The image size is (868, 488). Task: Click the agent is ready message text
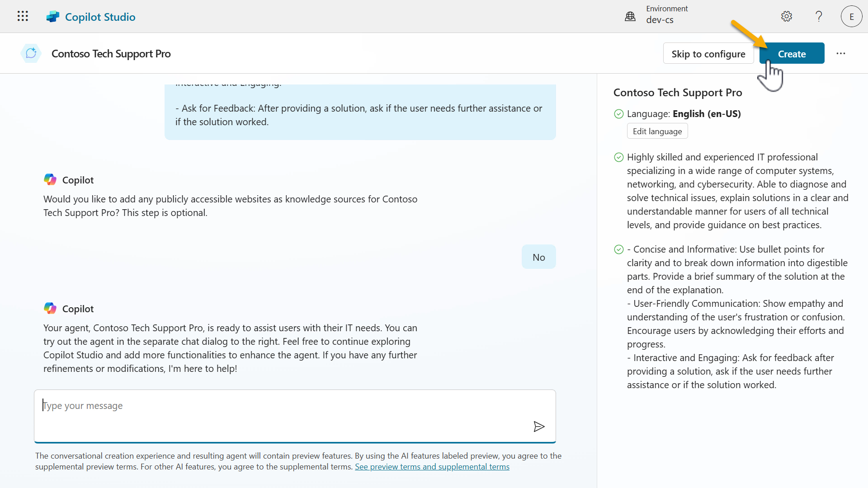231,348
